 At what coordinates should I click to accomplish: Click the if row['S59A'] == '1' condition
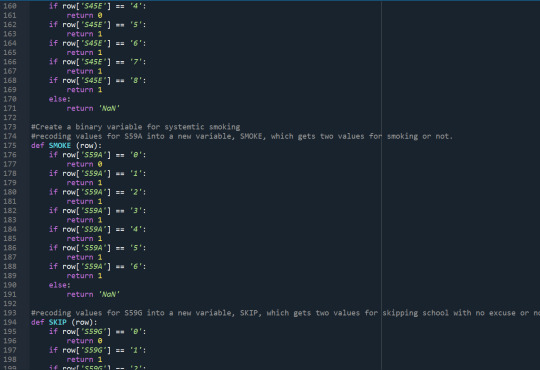tap(97, 173)
